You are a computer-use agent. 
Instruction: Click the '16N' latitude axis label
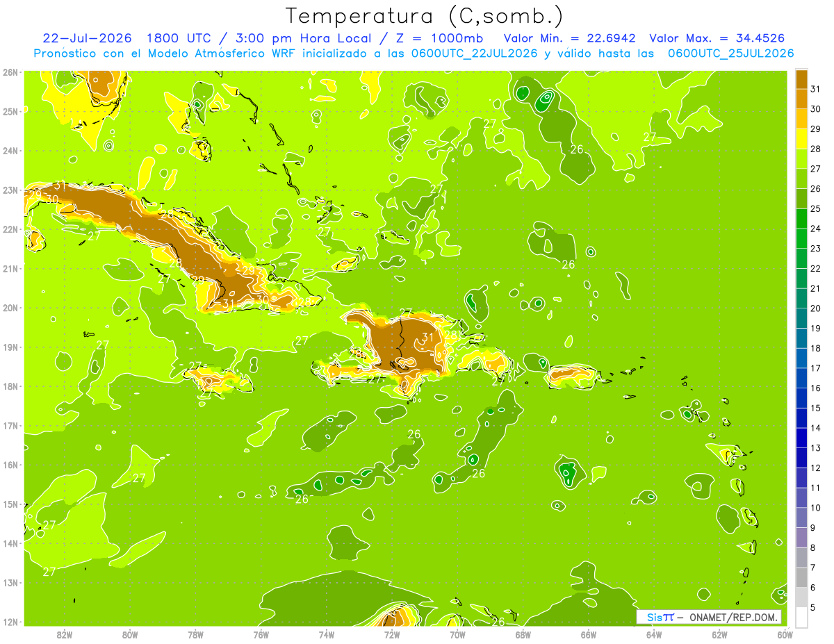(10, 465)
